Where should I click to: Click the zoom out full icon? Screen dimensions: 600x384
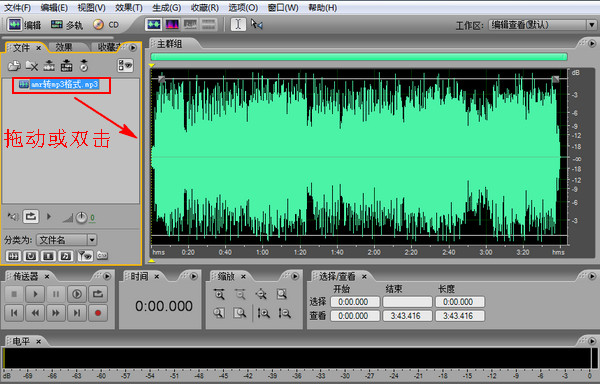[x=261, y=294]
